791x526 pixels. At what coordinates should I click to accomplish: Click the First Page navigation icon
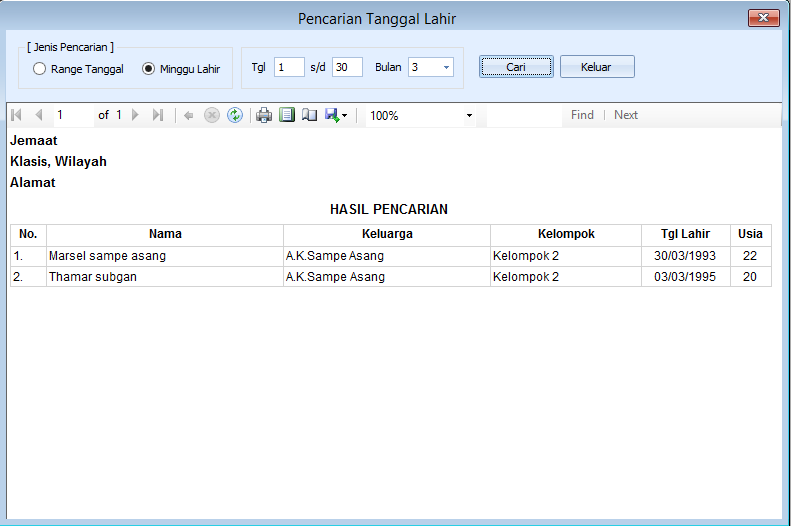[16, 115]
